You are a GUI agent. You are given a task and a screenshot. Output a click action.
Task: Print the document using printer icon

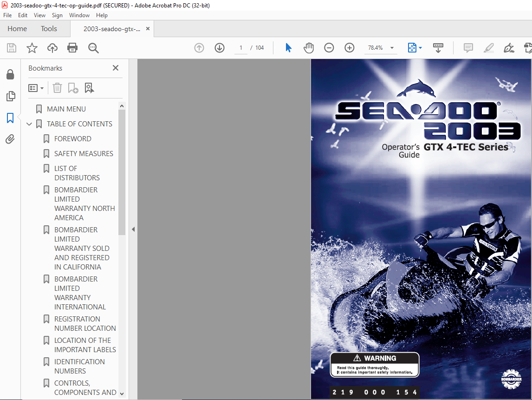(x=72, y=48)
